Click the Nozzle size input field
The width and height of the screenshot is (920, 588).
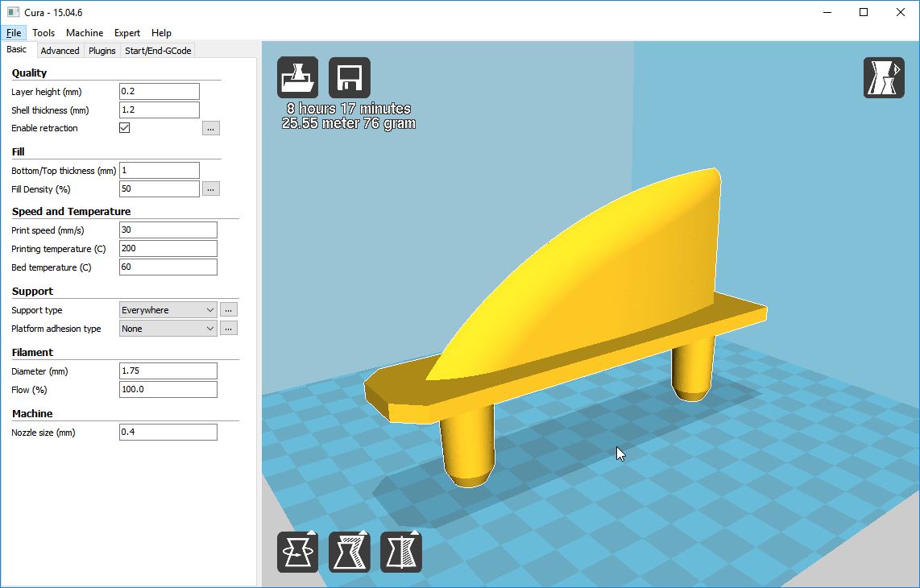pos(168,433)
